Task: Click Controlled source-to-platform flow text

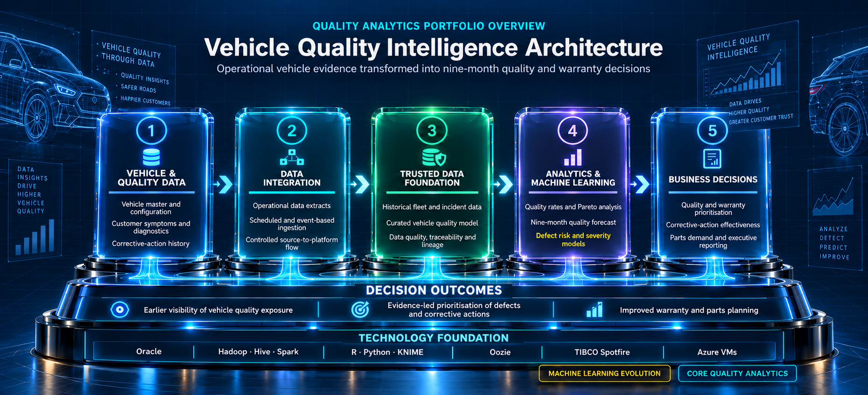Action: point(292,243)
